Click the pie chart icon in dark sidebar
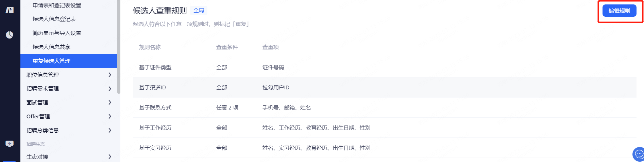The height and width of the screenshot is (162, 644). coord(10,35)
